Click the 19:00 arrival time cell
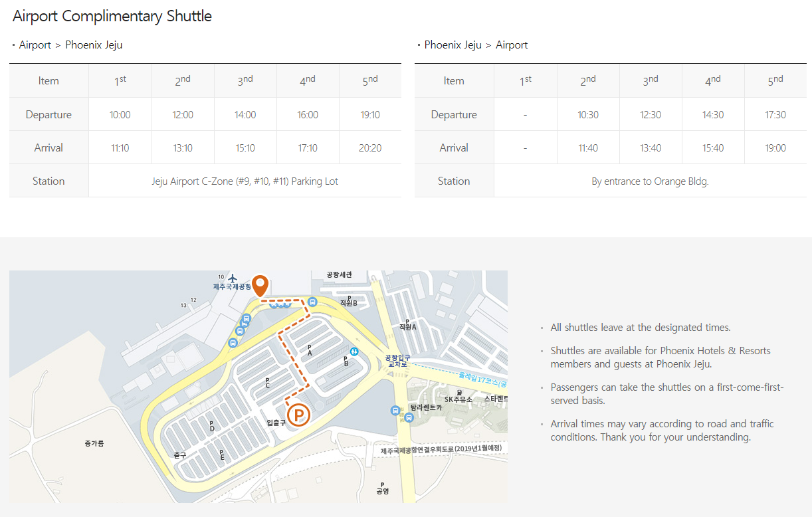 (x=775, y=148)
